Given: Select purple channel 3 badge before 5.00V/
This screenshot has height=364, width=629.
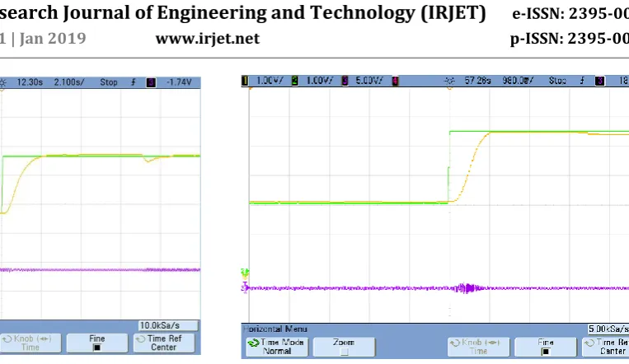Looking at the screenshot, I should [x=345, y=81].
